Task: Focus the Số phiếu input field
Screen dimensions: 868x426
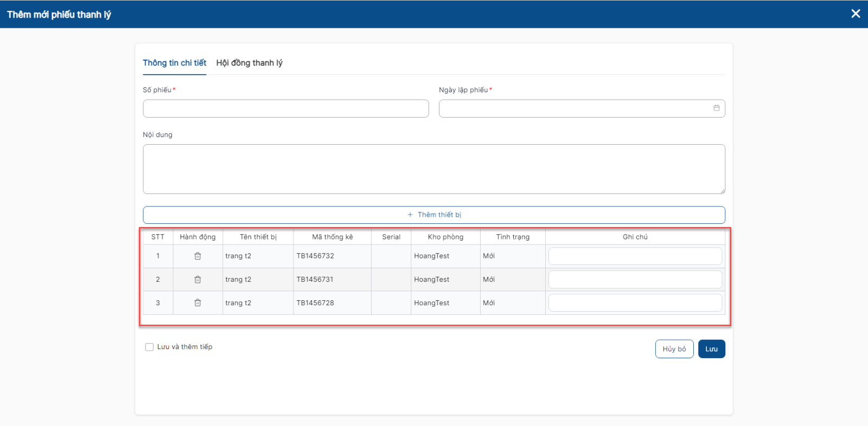Action: click(286, 108)
